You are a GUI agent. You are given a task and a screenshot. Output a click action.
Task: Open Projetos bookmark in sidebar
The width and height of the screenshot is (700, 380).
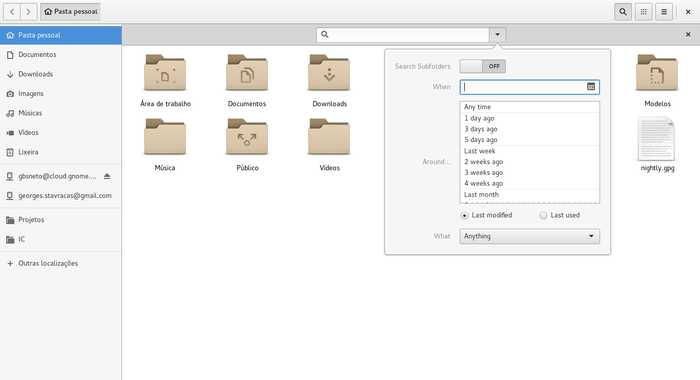point(61,220)
